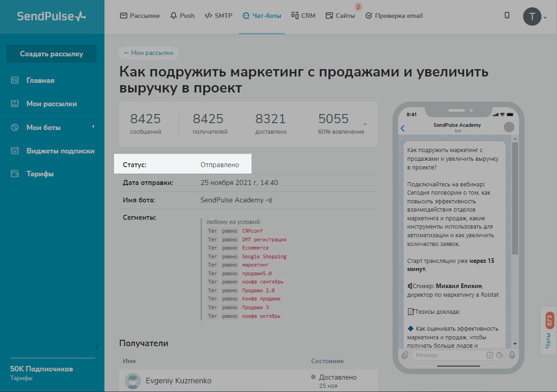557x392 pixels.
Task: Open the Тарифы link under 50K Подписчиков
Action: coord(21,378)
